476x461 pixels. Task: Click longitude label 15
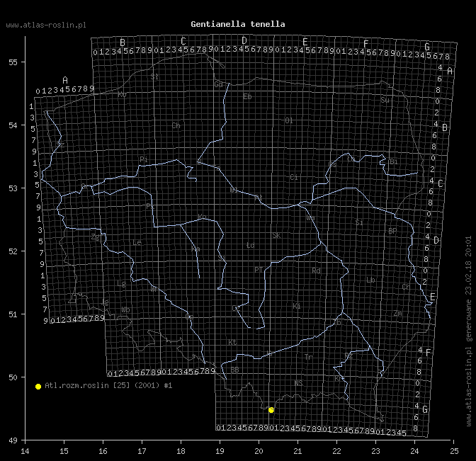[x=64, y=451]
